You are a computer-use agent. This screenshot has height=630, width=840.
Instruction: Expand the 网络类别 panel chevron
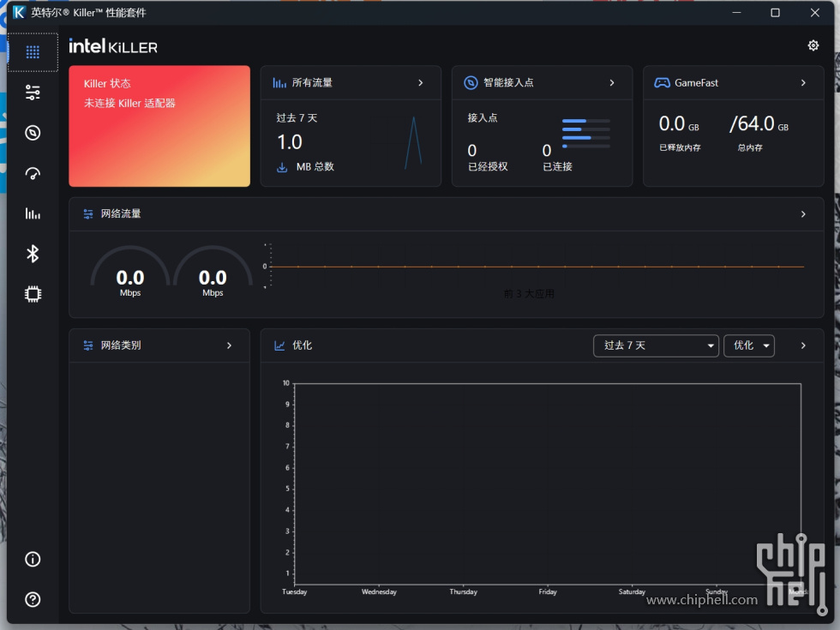[230, 345]
